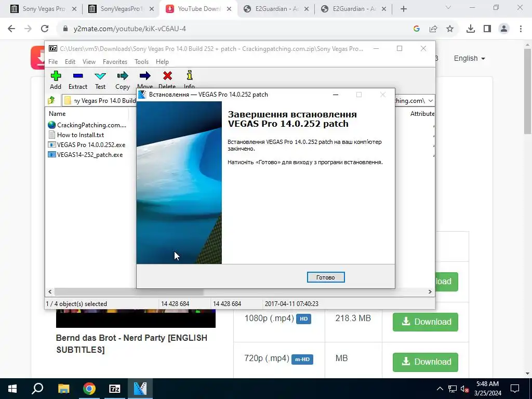Open the Edit menu in 7-Zip
Viewport: 532px width, 399px height.
(70, 62)
